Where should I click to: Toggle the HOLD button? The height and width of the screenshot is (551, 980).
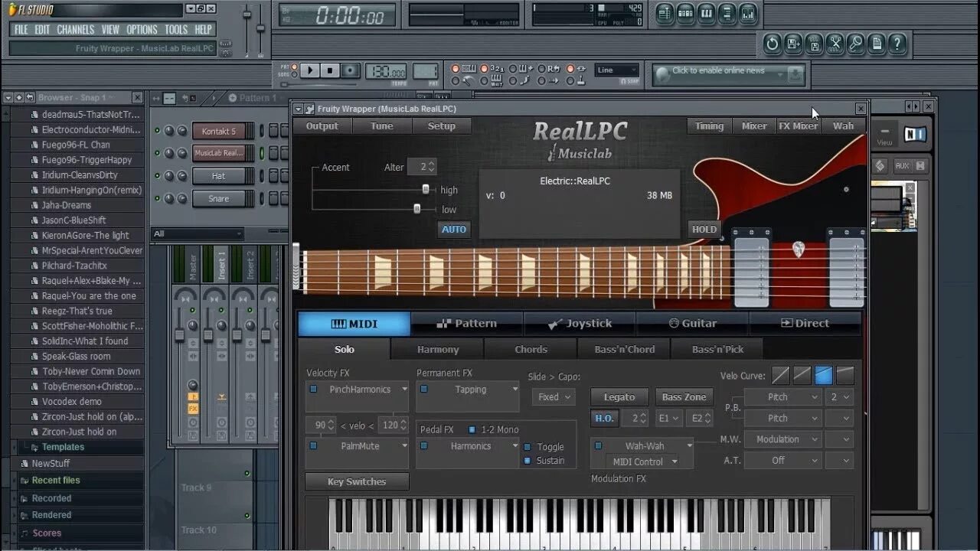pyautogui.click(x=704, y=229)
